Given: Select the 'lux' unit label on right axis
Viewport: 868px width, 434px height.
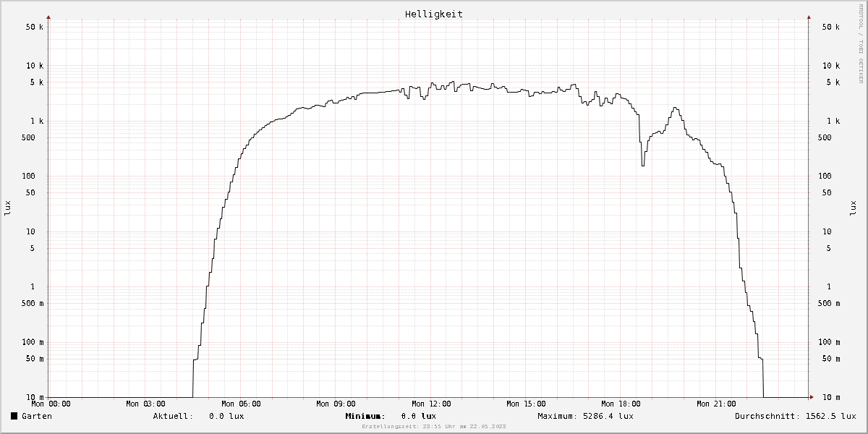Looking at the screenshot, I should point(852,208).
